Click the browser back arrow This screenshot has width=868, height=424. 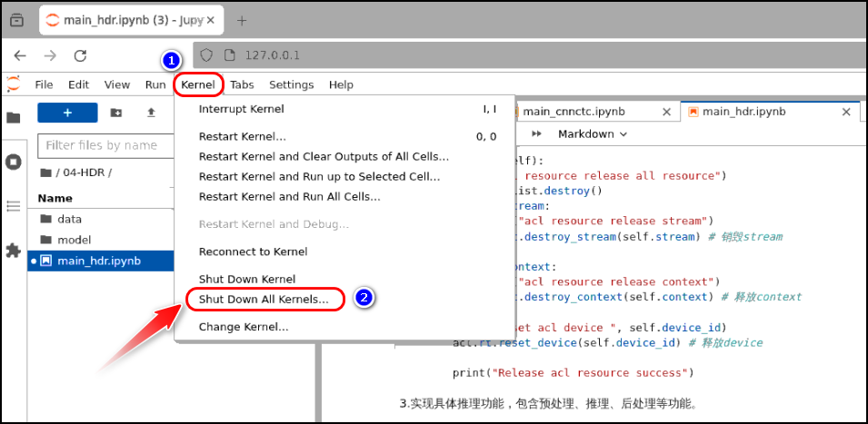pos(20,55)
